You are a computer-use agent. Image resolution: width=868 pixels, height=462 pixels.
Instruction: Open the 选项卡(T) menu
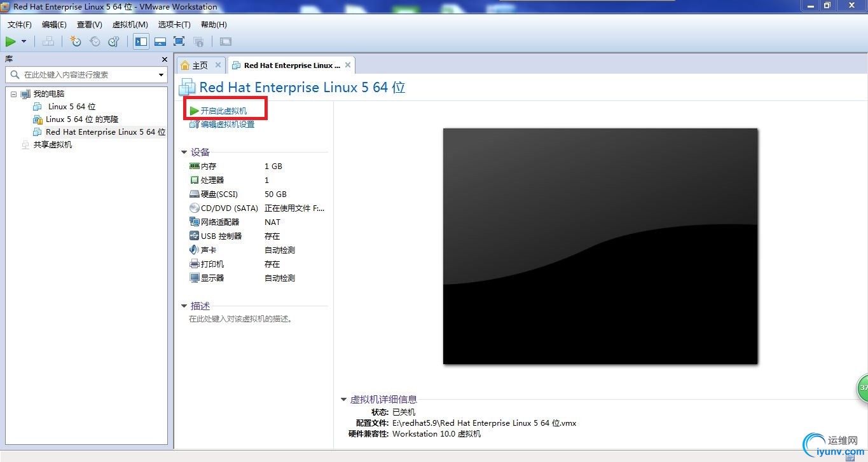point(174,25)
